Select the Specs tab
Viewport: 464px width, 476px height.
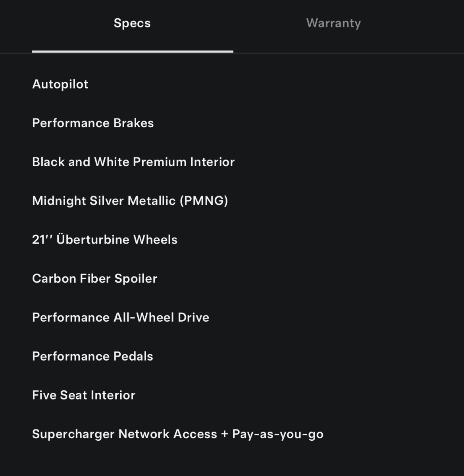coord(132,23)
